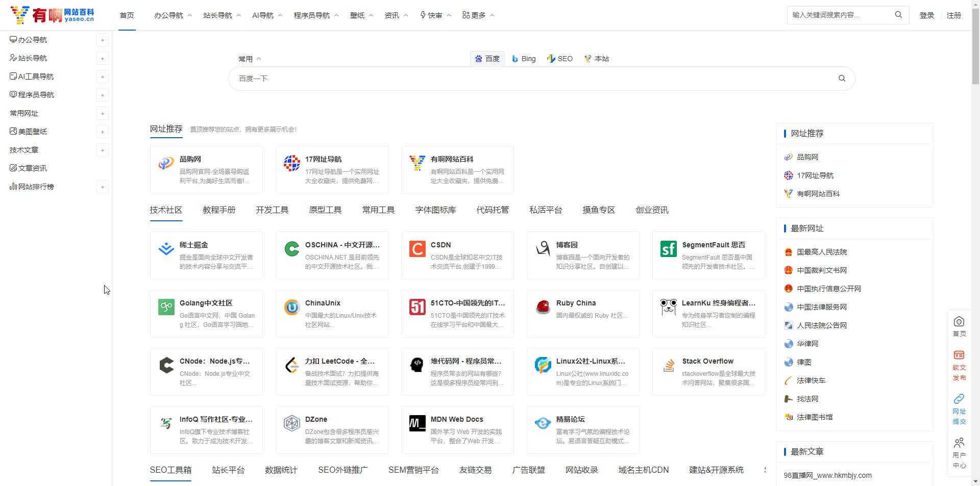Select SEO search engine tab

click(x=560, y=59)
